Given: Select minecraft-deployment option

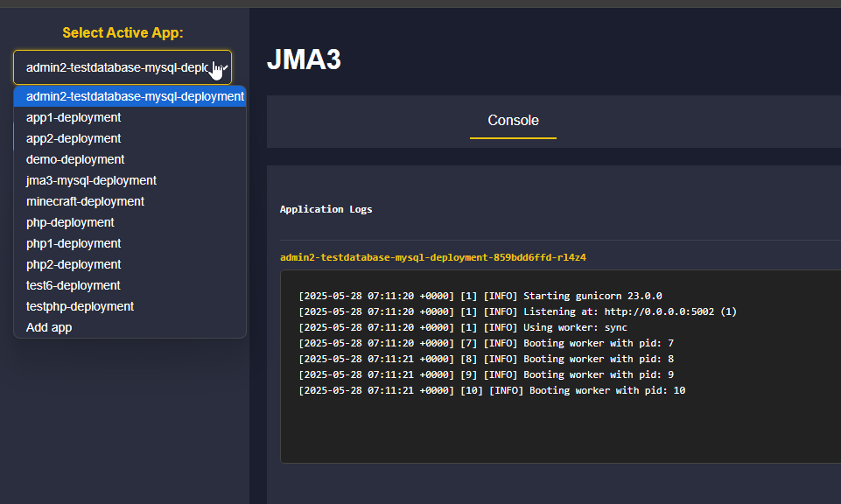Looking at the screenshot, I should tap(85, 201).
